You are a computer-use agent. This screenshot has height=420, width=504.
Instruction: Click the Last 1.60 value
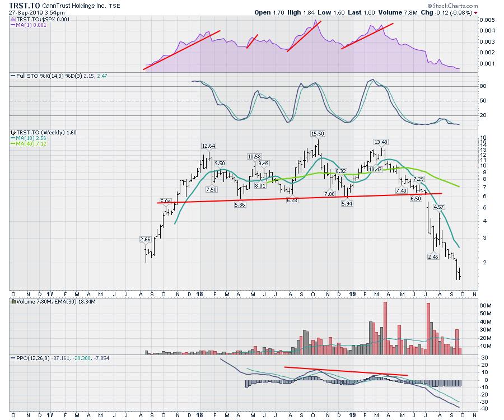pyautogui.click(x=361, y=12)
